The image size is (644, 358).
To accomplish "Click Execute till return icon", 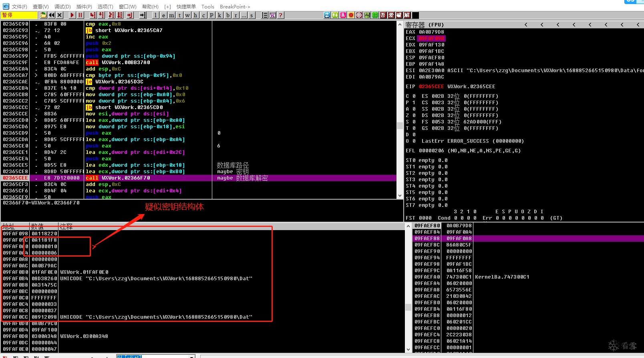I will coord(130,15).
